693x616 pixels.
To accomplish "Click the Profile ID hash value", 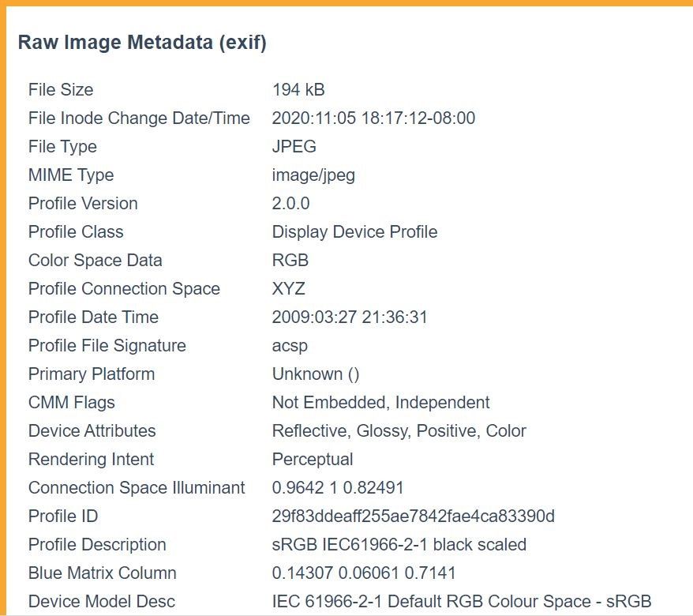I will click(x=413, y=516).
